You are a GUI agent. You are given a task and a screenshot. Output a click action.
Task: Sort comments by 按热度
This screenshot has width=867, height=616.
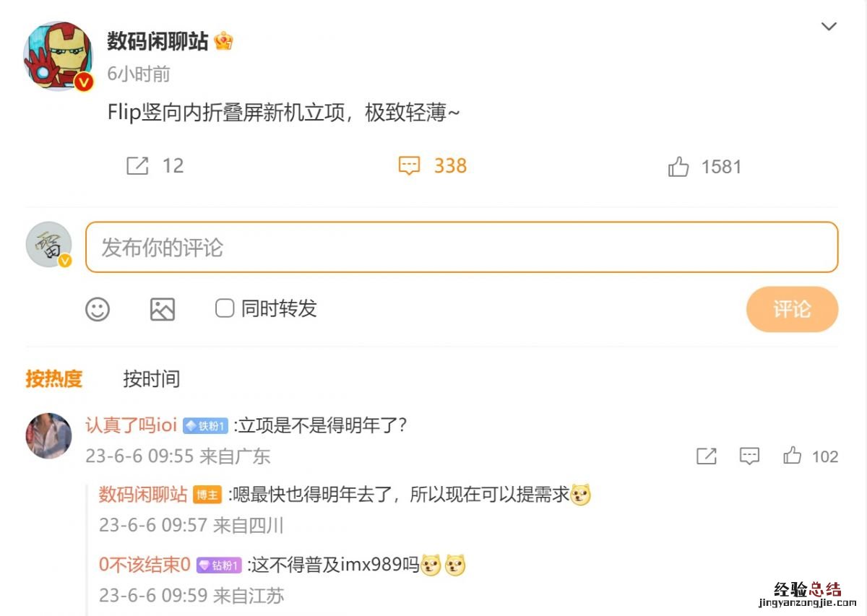[54, 378]
